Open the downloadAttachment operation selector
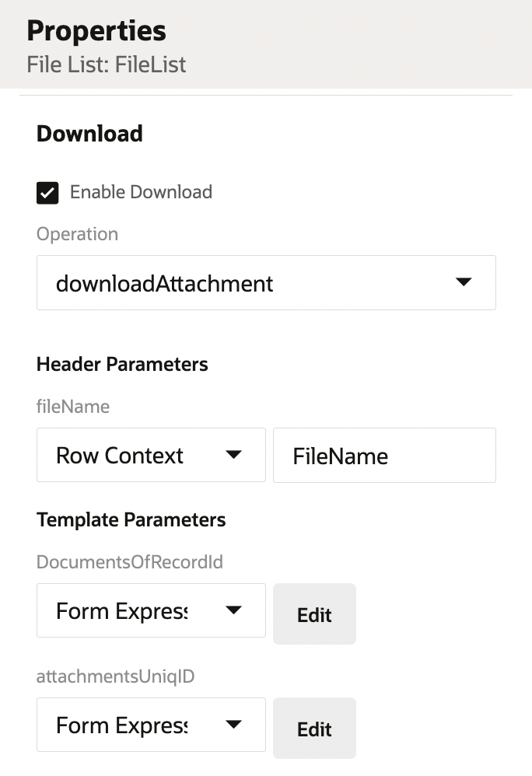The width and height of the screenshot is (532, 776). click(266, 282)
